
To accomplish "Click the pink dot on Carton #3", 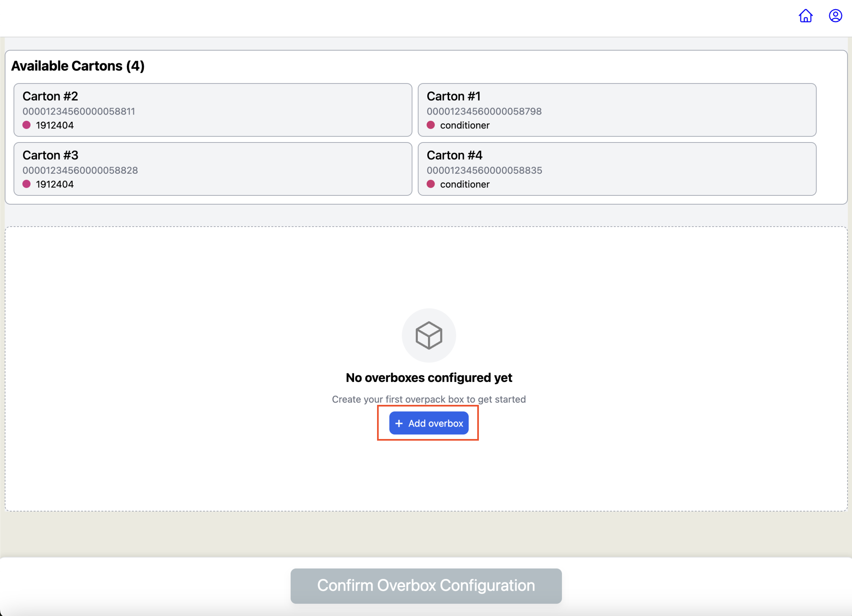I will 26,184.
